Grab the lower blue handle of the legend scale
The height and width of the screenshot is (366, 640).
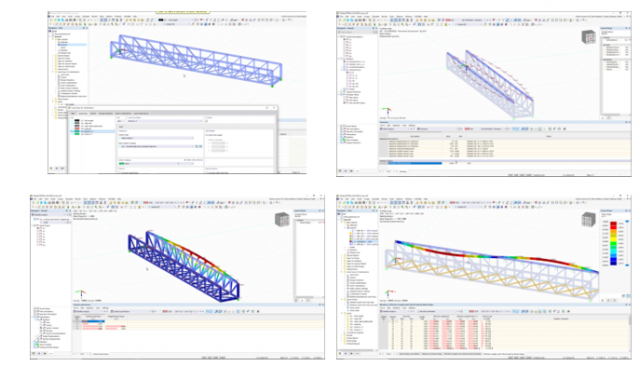(x=627, y=265)
